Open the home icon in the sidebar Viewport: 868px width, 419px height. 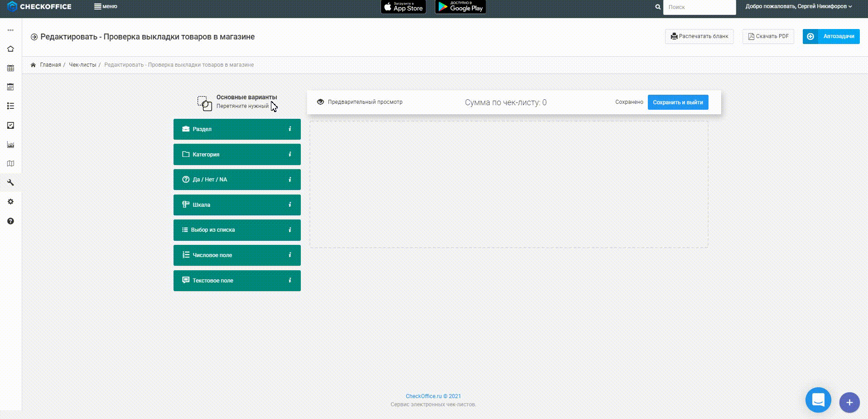tap(10, 49)
